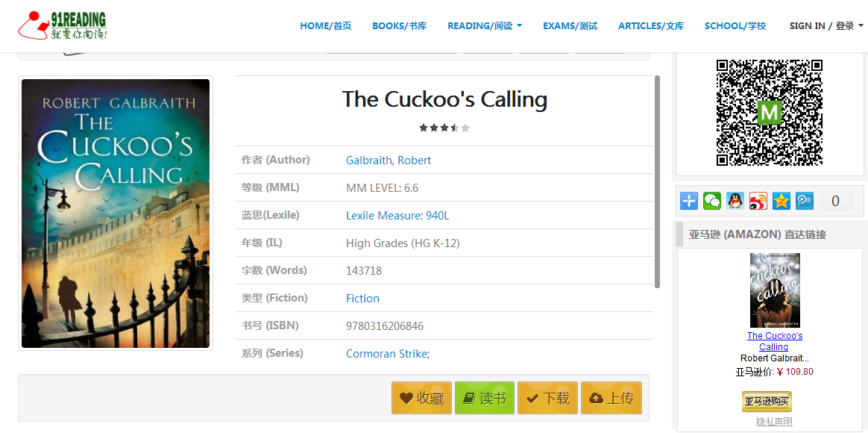Click the star rating under the title

444,128
